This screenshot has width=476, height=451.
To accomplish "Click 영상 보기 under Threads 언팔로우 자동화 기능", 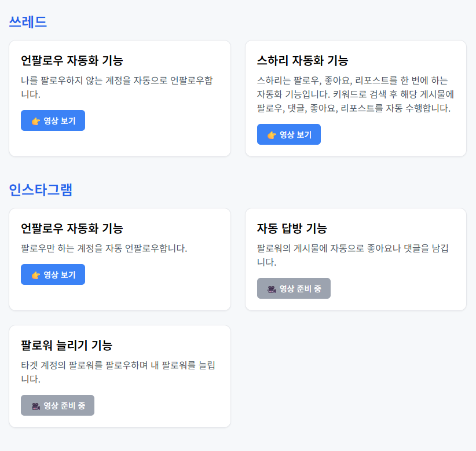I will click(x=53, y=120).
